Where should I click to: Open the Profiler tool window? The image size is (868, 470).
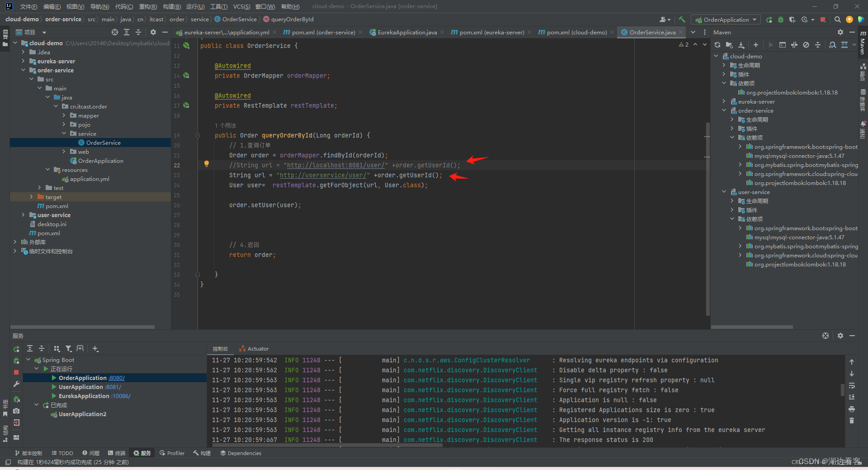coord(172,453)
